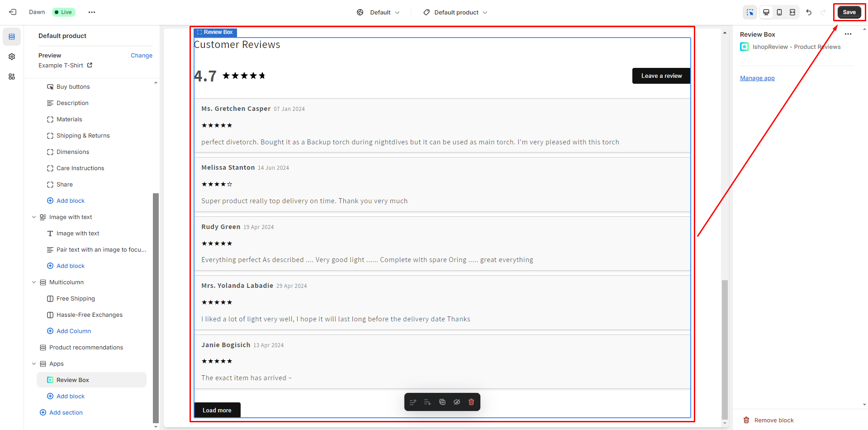Switch to mobile preview icon
Viewport: 868px width, 430px height.
(779, 12)
